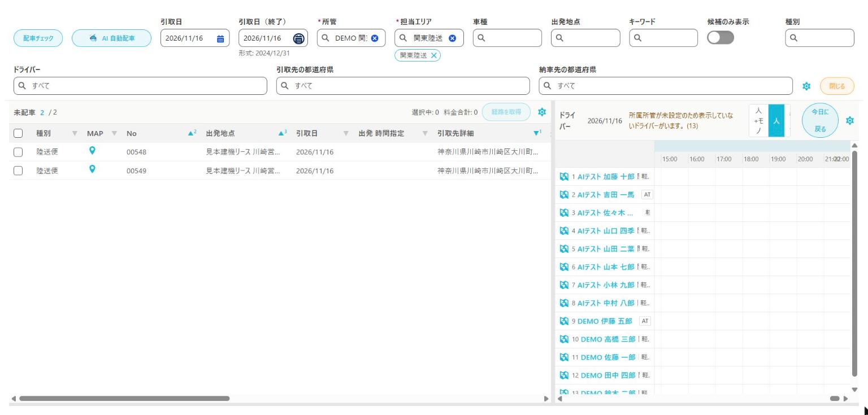Open the 引取日 calendar picker icon
Screen dimensions: 868x415
220,38
